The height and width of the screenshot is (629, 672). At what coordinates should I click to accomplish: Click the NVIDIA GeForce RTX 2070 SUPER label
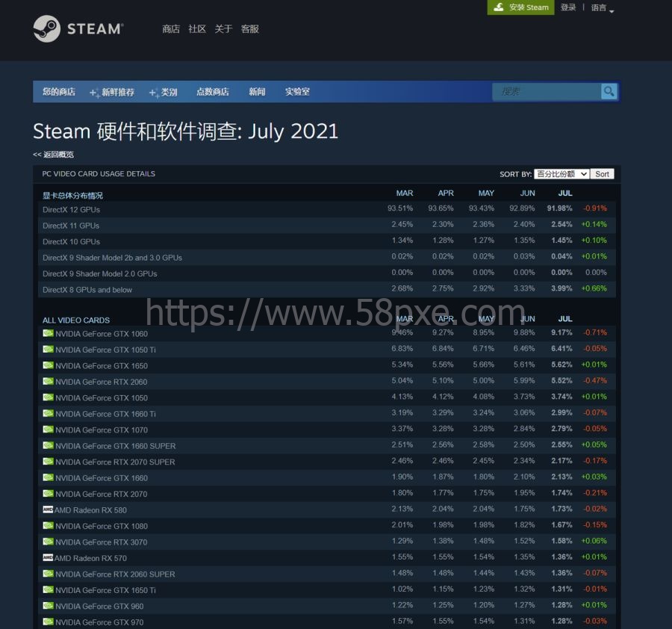pyautogui.click(x=115, y=462)
